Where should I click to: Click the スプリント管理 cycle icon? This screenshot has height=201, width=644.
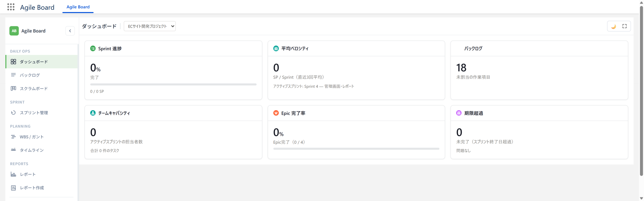13,113
